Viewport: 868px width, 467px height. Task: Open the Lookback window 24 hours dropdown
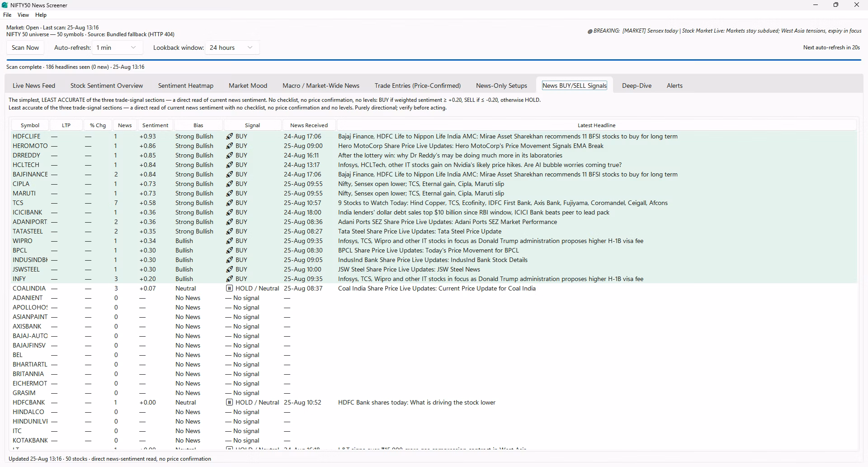point(232,48)
